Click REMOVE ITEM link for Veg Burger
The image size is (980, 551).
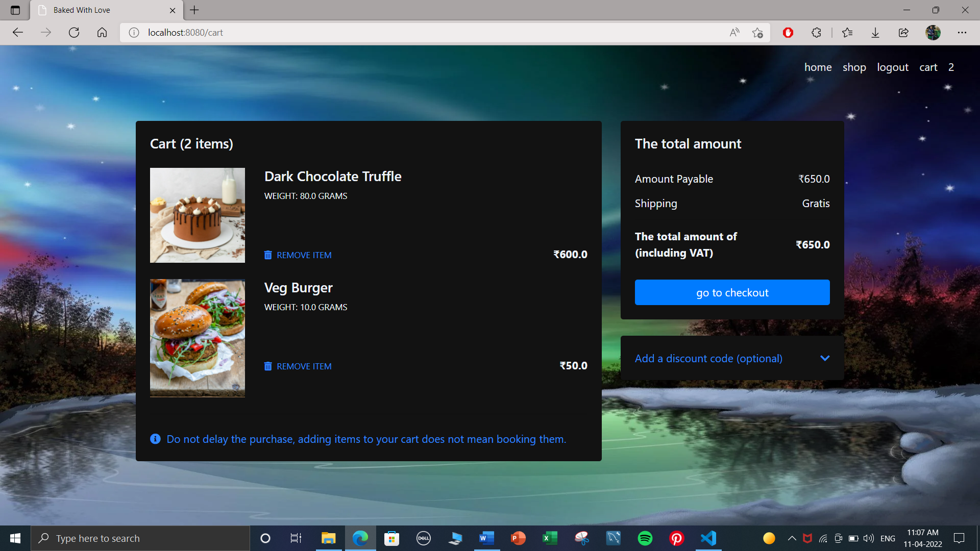pos(304,366)
